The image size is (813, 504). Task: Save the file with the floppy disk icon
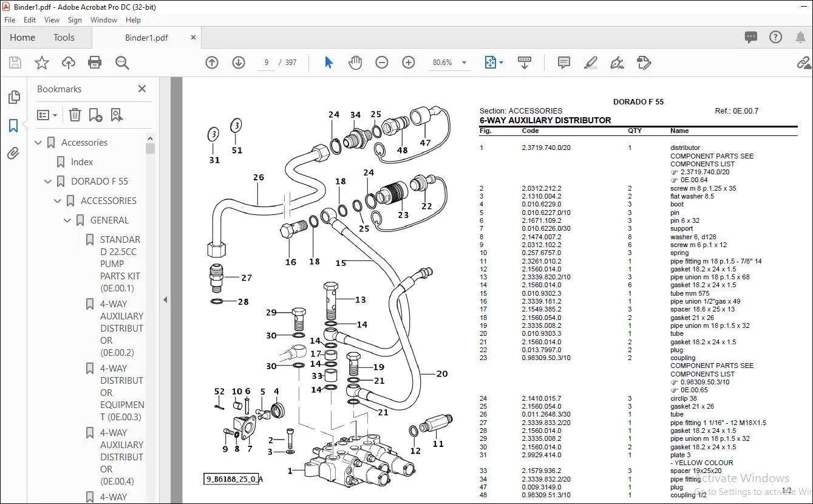tap(15, 63)
